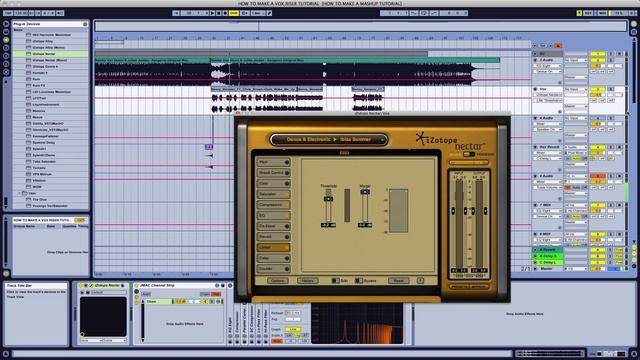Open the Dance & Electronic preset selector
The height and width of the screenshot is (360, 640).
pyautogui.click(x=329, y=140)
